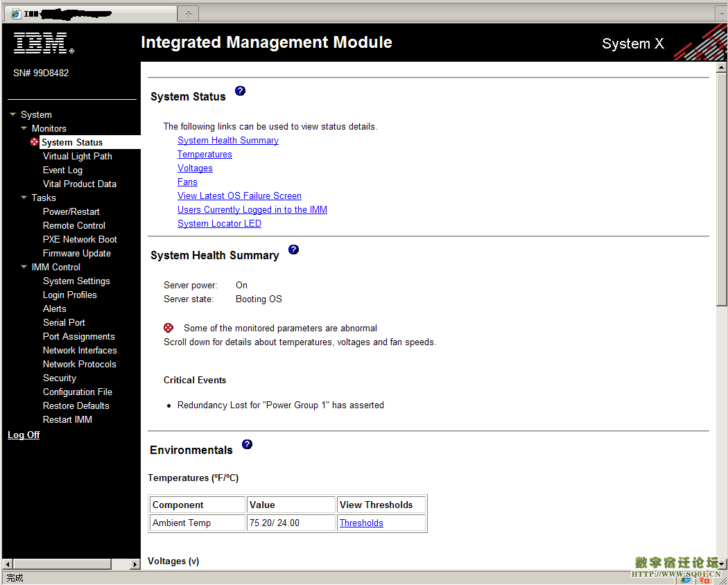
Task: Open the Environmentals help icon
Action: click(x=247, y=444)
